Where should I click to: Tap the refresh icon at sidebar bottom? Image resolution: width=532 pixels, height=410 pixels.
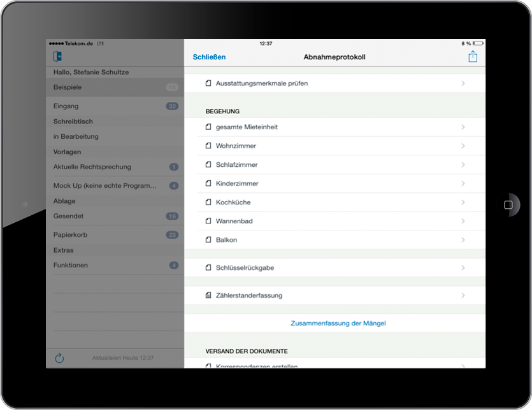59,358
